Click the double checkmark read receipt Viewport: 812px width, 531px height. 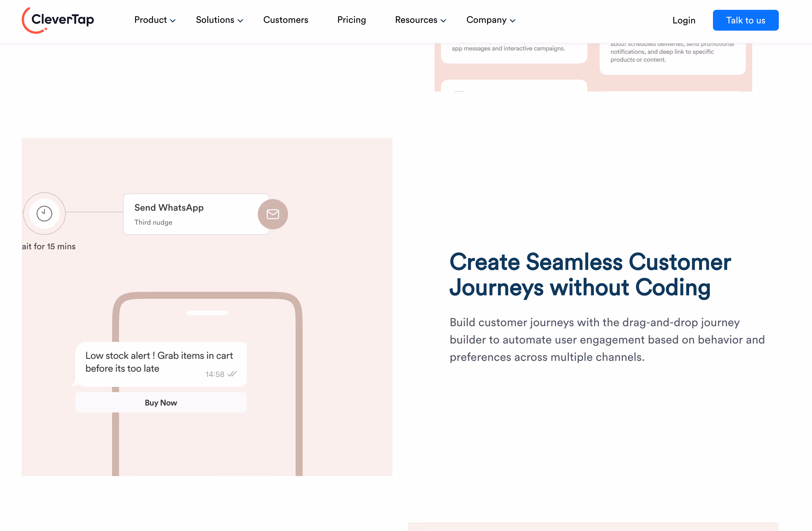pyautogui.click(x=232, y=374)
